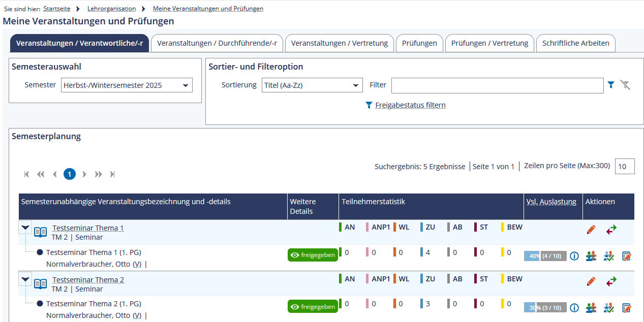Click the pencil edit icon for Testseminar Thema 2
This screenshot has height=322, width=644.
click(x=591, y=281)
